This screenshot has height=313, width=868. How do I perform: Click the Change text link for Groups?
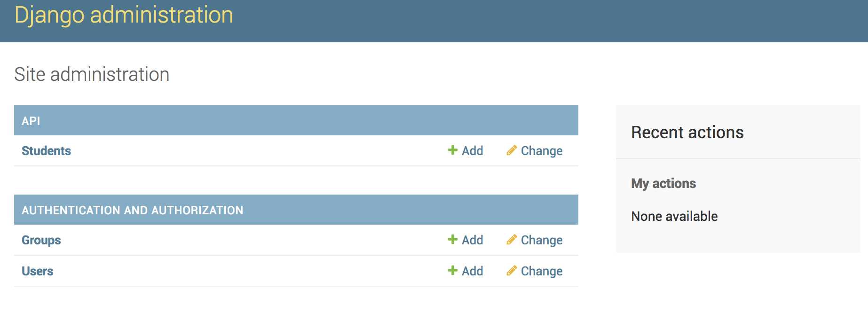[542, 240]
